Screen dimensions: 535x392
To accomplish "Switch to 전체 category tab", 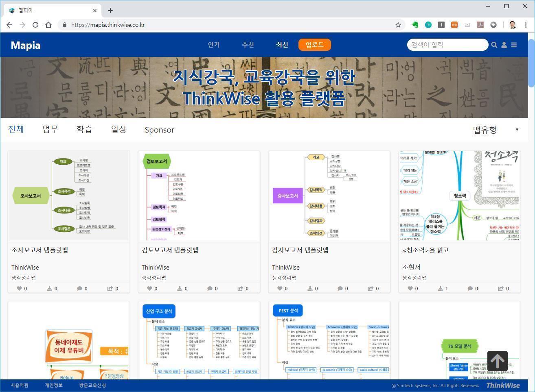I will pyautogui.click(x=16, y=129).
